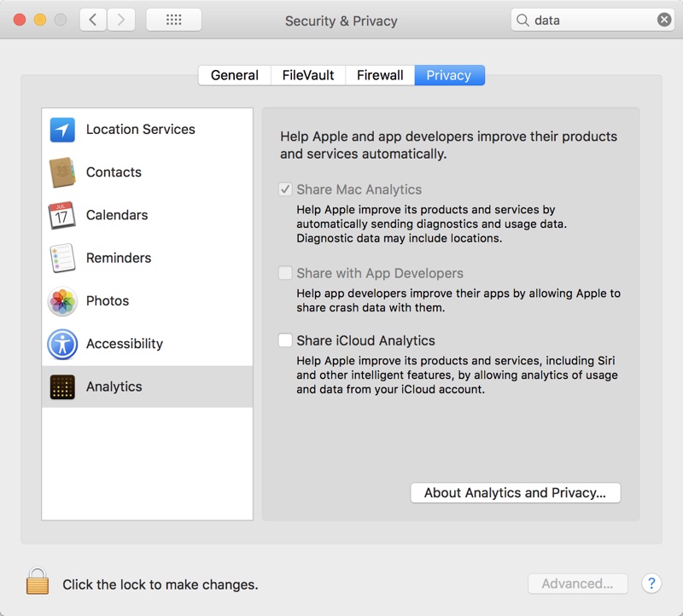Select the Photos pinwheel icon

pyautogui.click(x=62, y=301)
